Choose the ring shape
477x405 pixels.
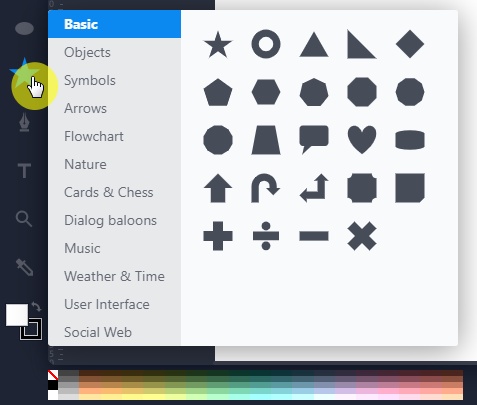266,44
